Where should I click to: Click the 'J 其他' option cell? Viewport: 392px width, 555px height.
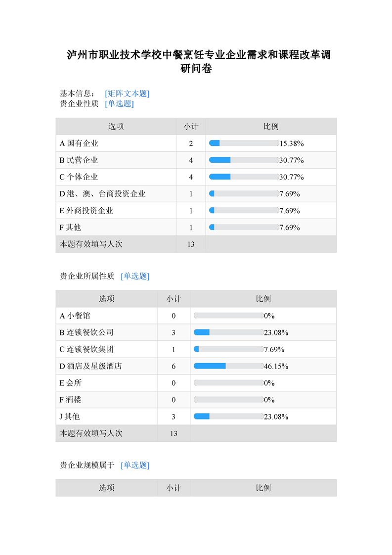(70, 416)
